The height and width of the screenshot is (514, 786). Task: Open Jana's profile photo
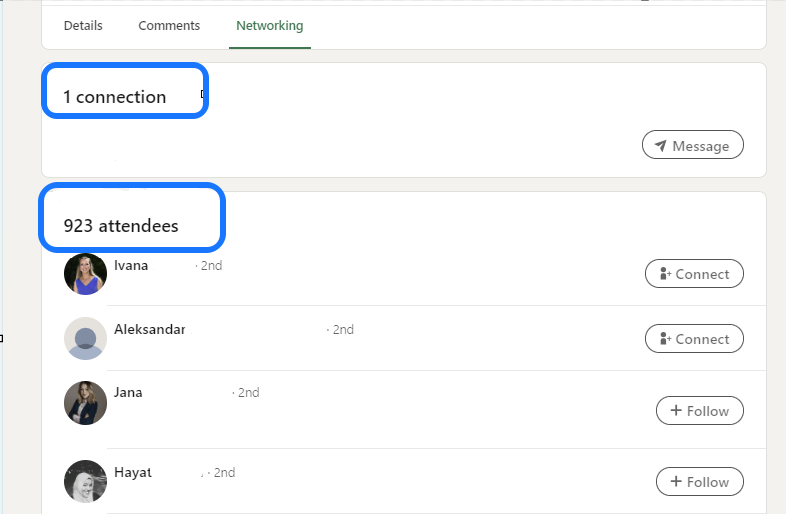click(x=85, y=403)
